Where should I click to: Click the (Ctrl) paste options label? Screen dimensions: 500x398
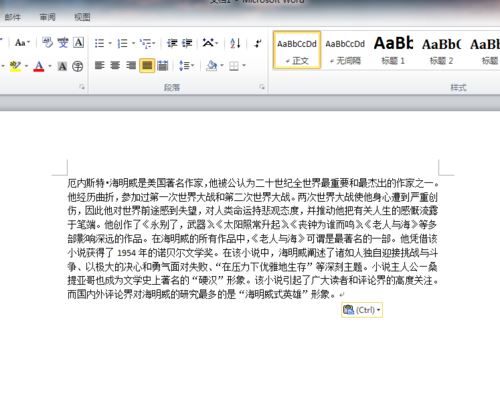365,310
